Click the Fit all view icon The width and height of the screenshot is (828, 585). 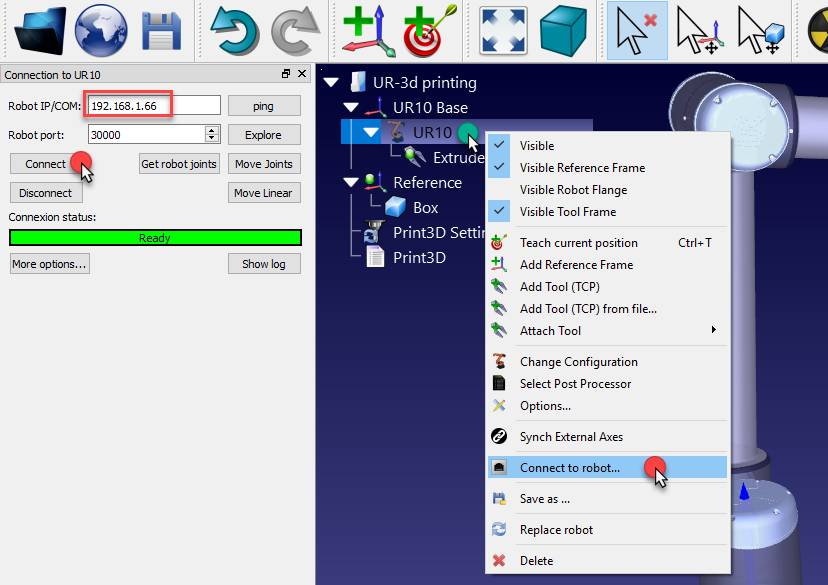click(x=503, y=30)
